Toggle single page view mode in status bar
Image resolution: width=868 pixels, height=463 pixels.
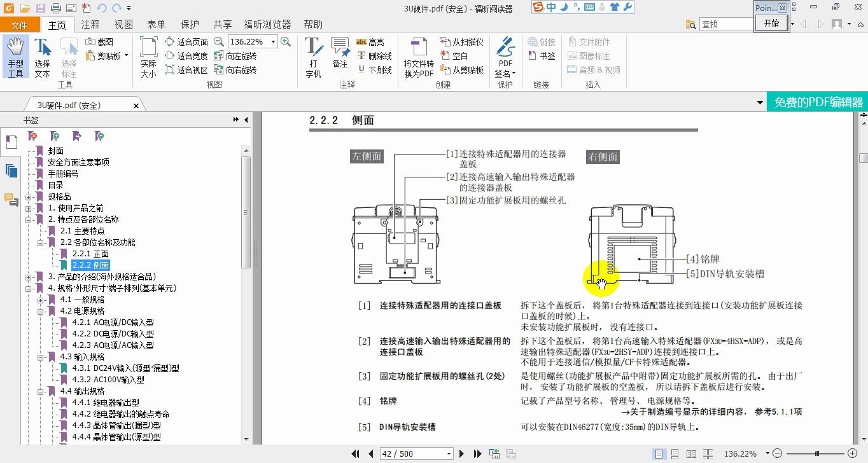coord(659,454)
